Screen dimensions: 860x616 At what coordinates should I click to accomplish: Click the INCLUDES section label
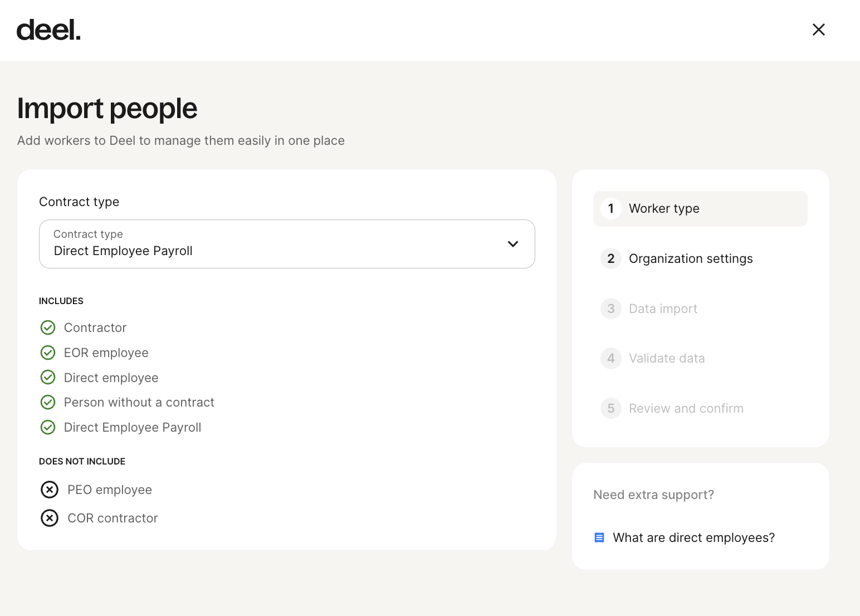click(x=61, y=301)
